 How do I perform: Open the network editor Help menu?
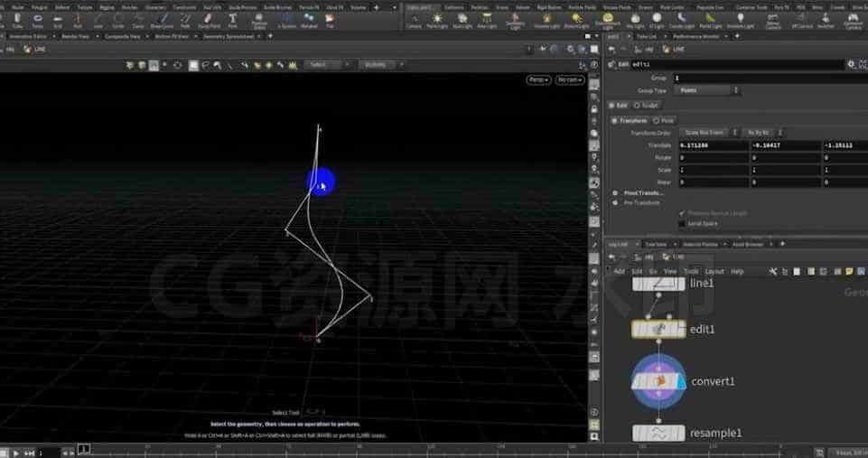pyautogui.click(x=737, y=271)
